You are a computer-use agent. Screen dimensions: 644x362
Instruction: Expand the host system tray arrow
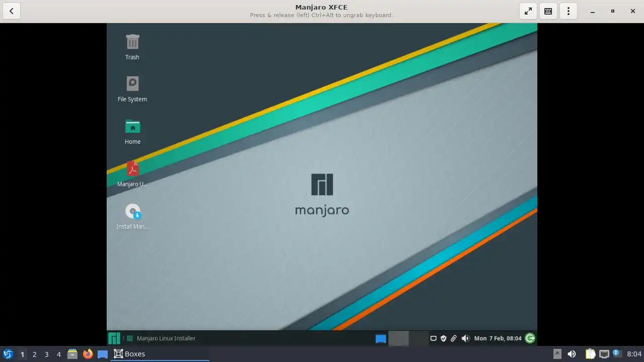click(x=557, y=354)
